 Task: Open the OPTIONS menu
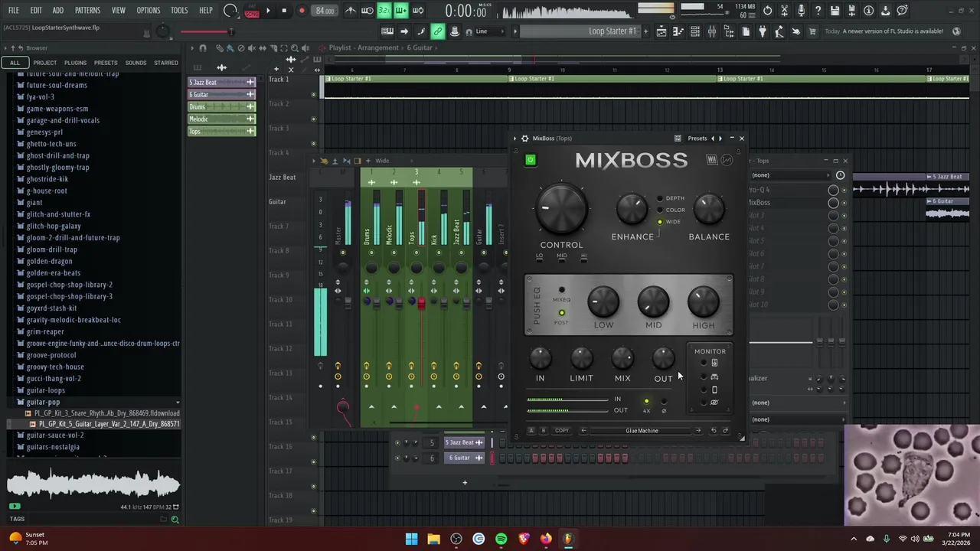(148, 11)
